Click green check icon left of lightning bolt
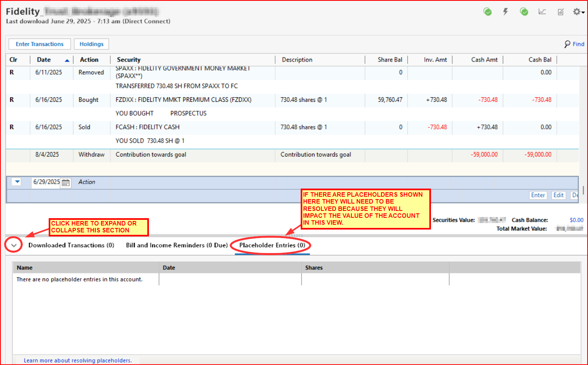This screenshot has width=588, height=365. (487, 12)
